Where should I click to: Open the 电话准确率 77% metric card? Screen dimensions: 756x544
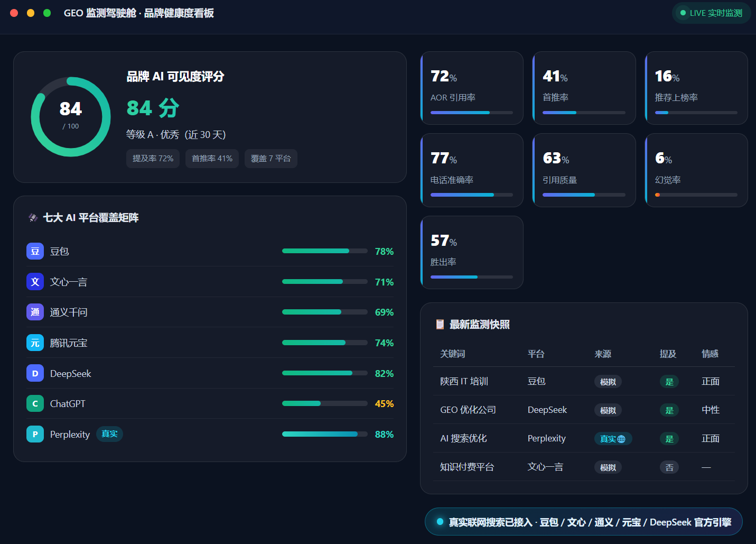(472, 170)
